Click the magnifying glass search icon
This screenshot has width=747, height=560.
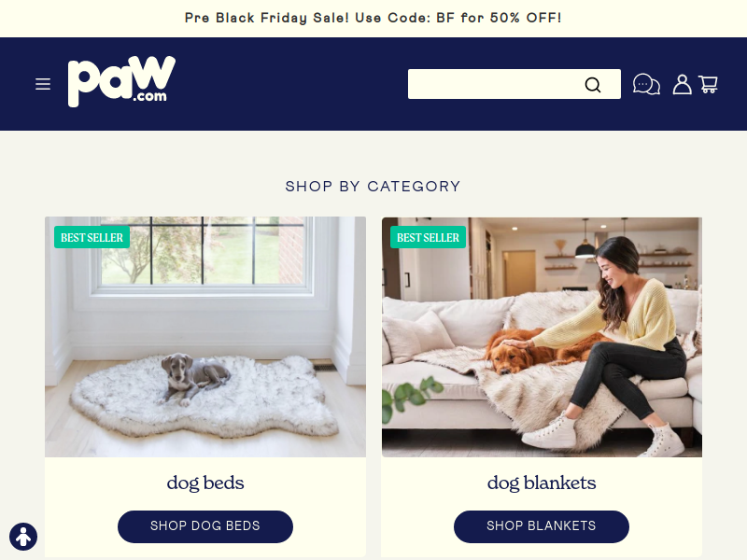click(593, 85)
